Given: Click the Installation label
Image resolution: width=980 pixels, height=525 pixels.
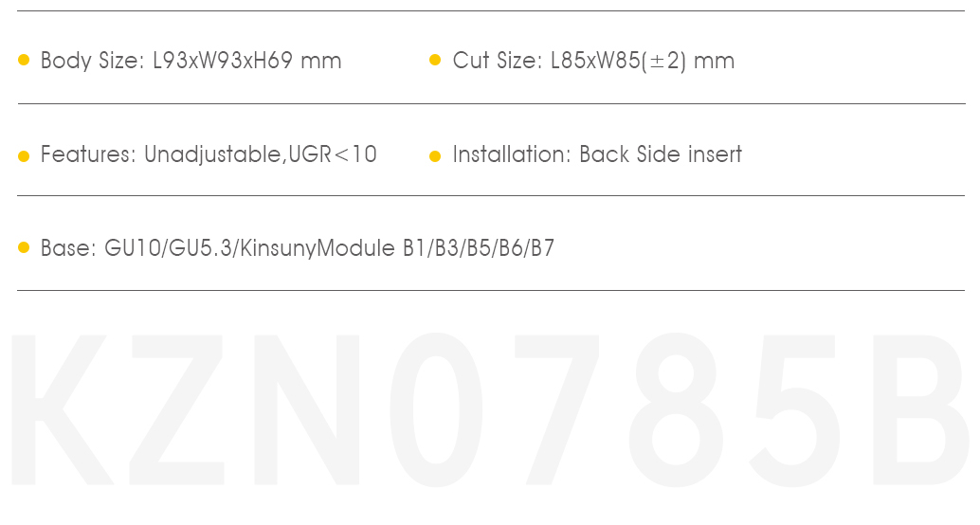Looking at the screenshot, I should click(512, 154).
